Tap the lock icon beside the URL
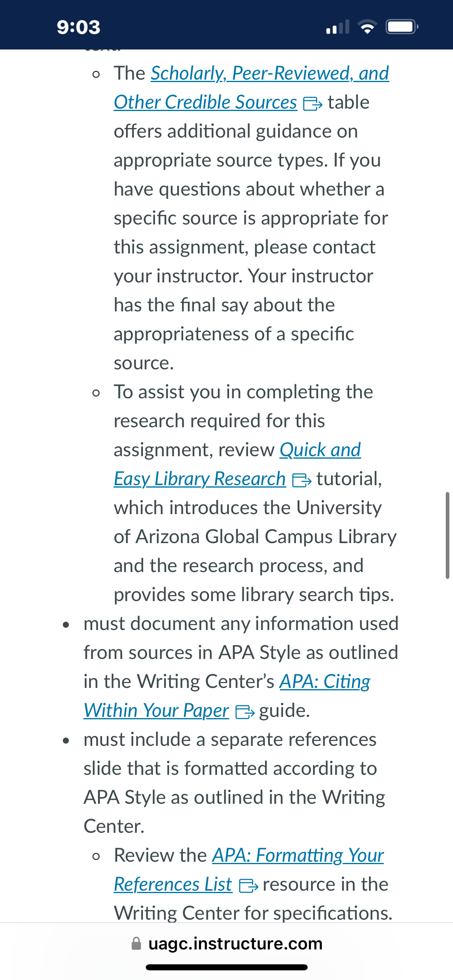The image size is (453, 980). click(137, 944)
